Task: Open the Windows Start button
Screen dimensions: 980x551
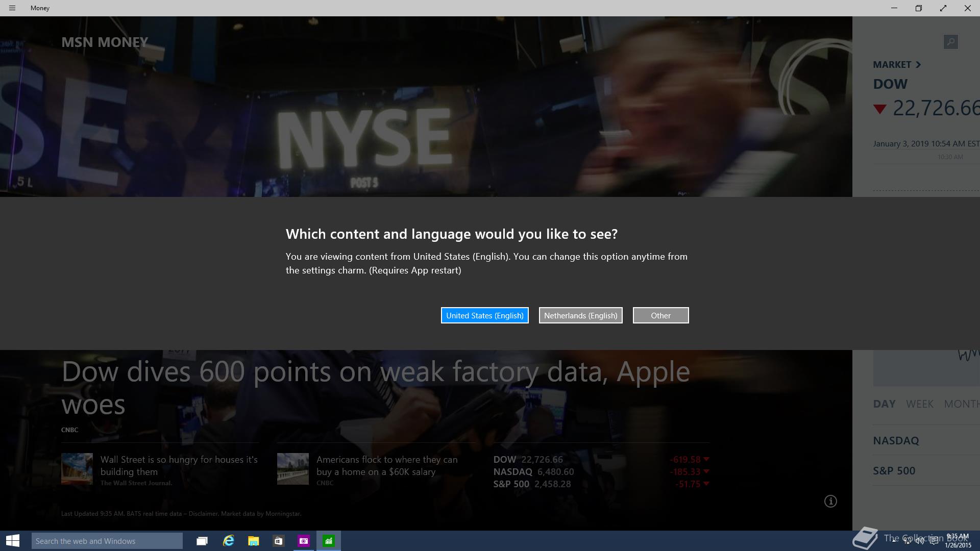Action: click(13, 541)
